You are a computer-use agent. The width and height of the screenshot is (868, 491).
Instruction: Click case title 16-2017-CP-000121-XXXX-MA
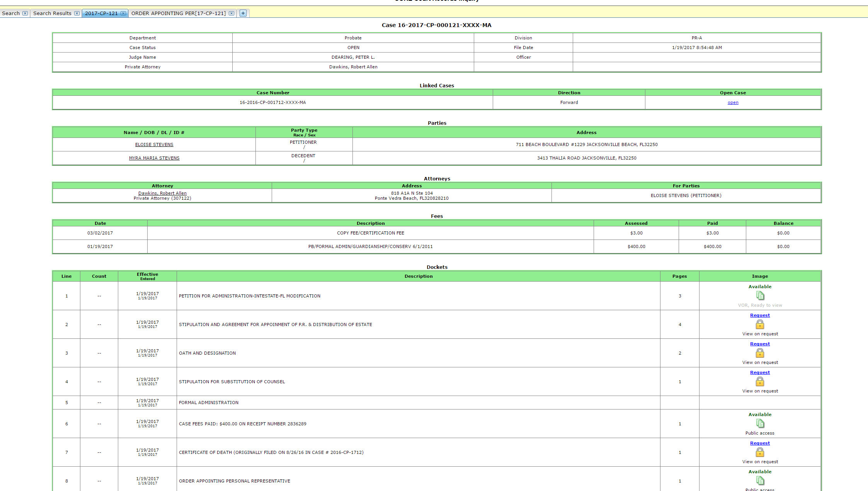(437, 25)
